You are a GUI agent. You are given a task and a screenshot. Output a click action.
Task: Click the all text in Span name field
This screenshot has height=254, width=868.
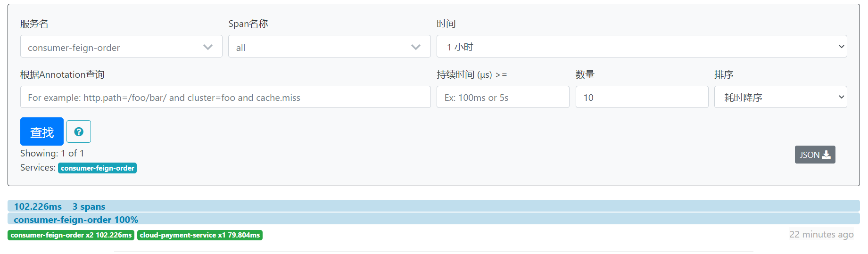pos(240,48)
